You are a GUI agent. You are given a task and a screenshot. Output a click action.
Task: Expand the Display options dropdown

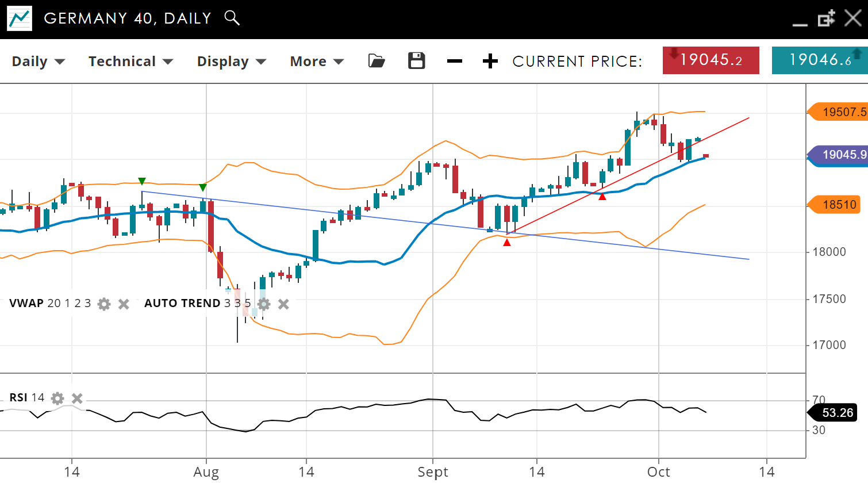coord(231,62)
